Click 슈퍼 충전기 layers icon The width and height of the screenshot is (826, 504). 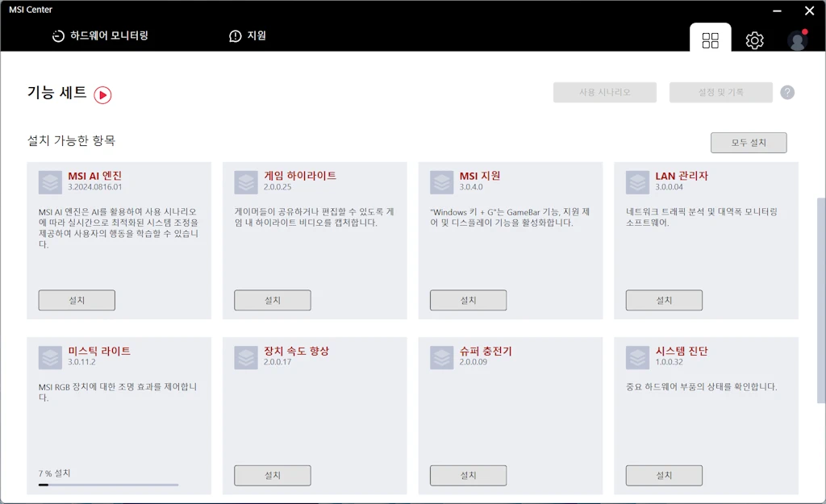pyautogui.click(x=442, y=357)
